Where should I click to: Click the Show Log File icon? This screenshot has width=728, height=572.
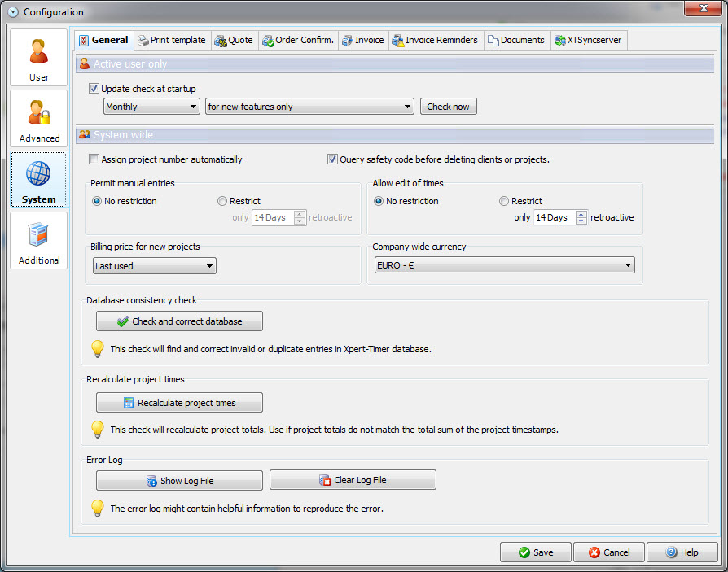(x=151, y=481)
